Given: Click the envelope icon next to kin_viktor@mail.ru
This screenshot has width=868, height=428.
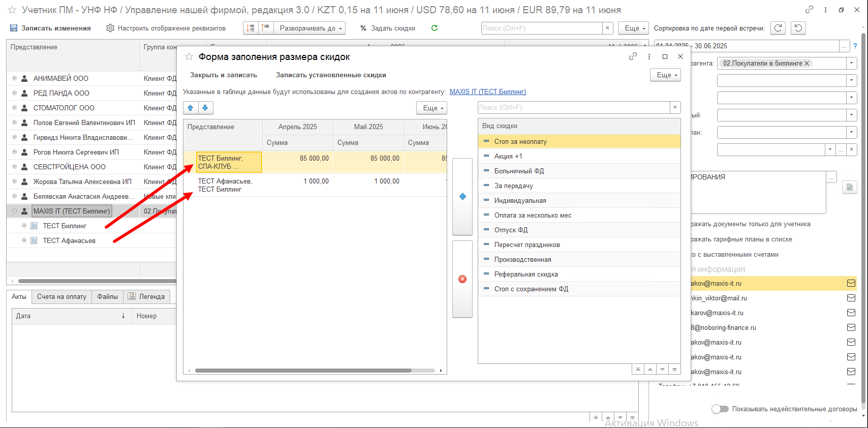Looking at the screenshot, I should coord(851,298).
